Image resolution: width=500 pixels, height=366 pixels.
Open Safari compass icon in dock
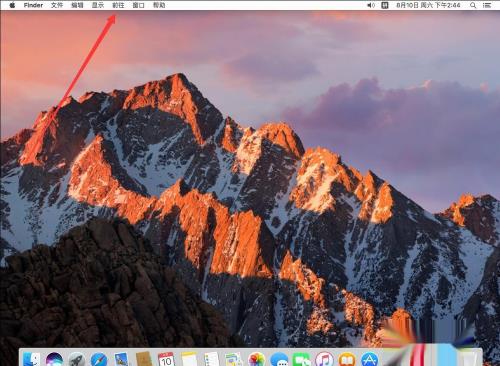[x=99, y=360]
